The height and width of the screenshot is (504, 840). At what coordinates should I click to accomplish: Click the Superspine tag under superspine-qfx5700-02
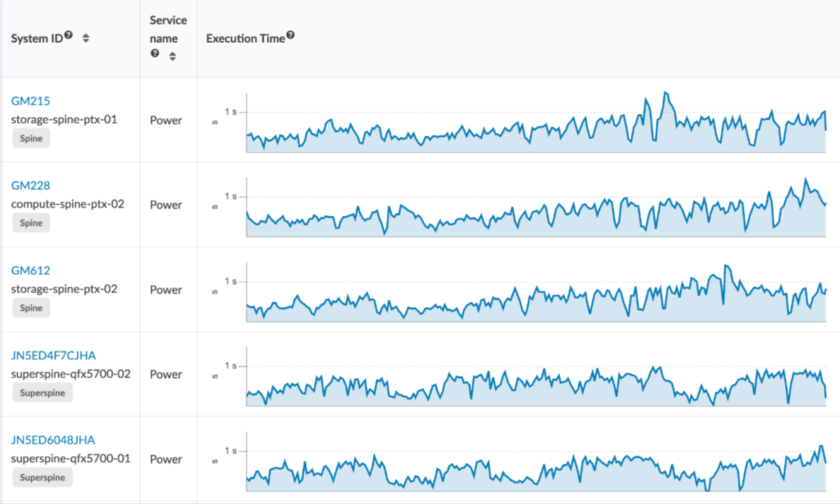point(42,393)
